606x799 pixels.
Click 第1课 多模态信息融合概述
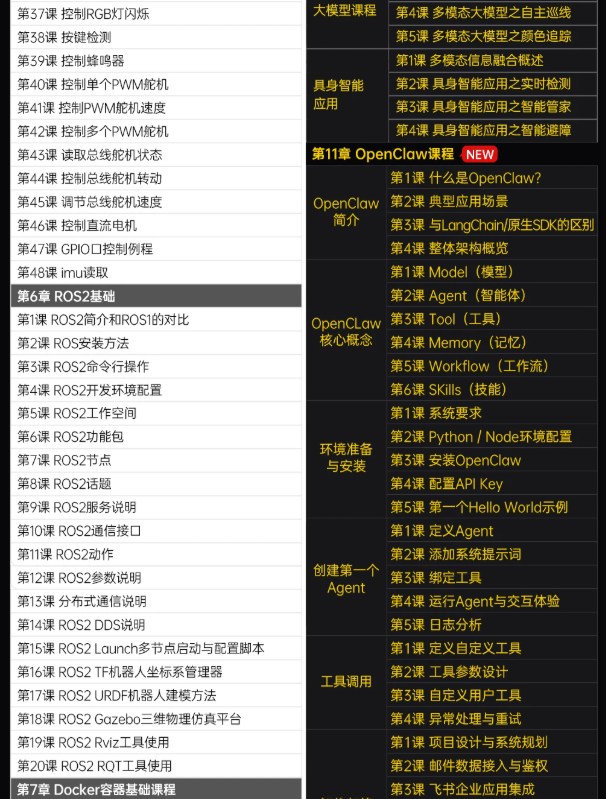point(492,60)
